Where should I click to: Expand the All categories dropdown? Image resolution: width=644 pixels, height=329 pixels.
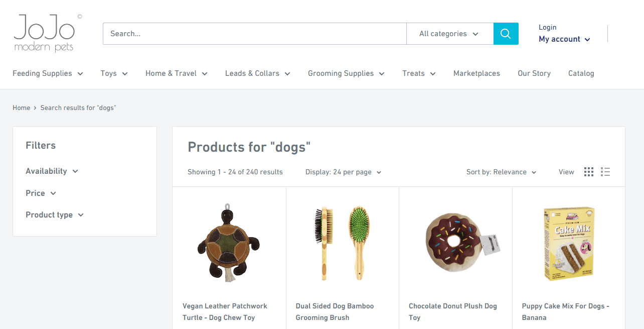[x=450, y=33]
